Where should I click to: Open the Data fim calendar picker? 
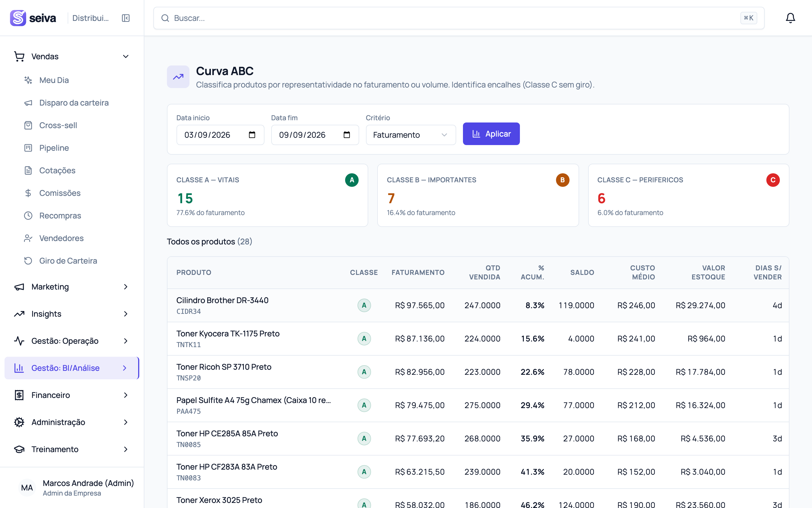pyautogui.click(x=347, y=135)
